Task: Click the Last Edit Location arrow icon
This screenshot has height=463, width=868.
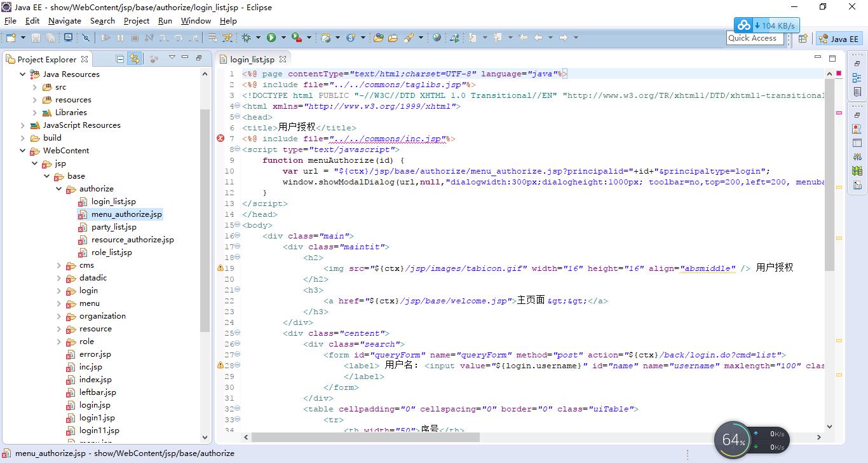Action: [x=523, y=38]
